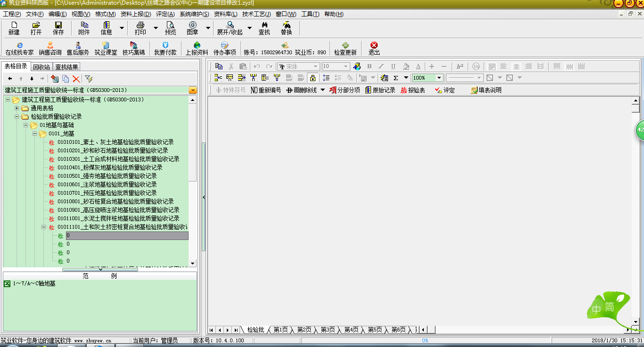The width and height of the screenshot is (644, 347).
Task: Click the 查找 binoculars search icon
Action: pyautogui.click(x=264, y=28)
